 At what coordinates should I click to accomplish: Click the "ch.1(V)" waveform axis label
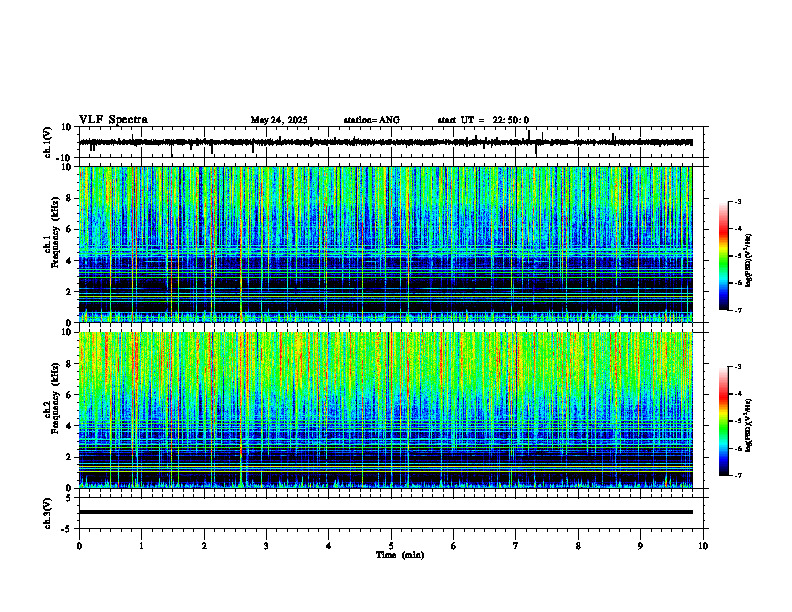pos(47,142)
